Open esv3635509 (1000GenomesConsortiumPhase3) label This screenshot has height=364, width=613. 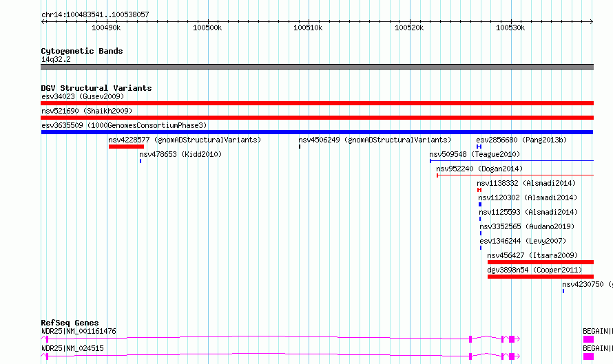pos(124,125)
